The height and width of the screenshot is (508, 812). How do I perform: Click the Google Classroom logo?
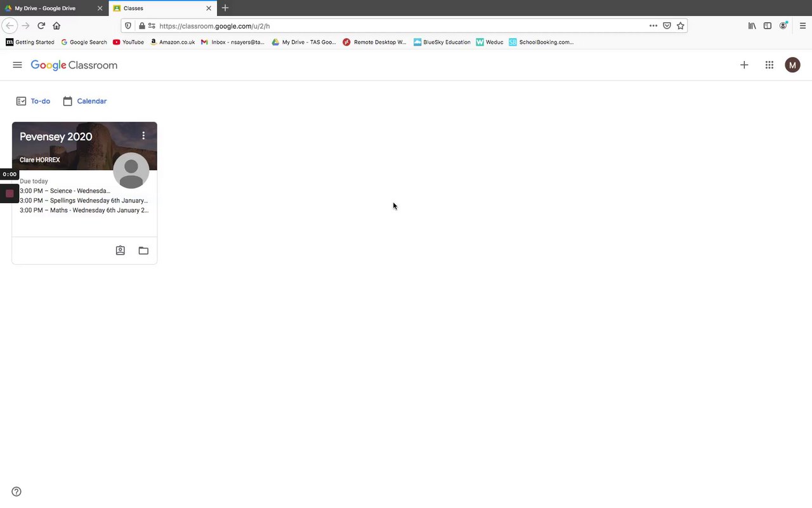point(74,65)
